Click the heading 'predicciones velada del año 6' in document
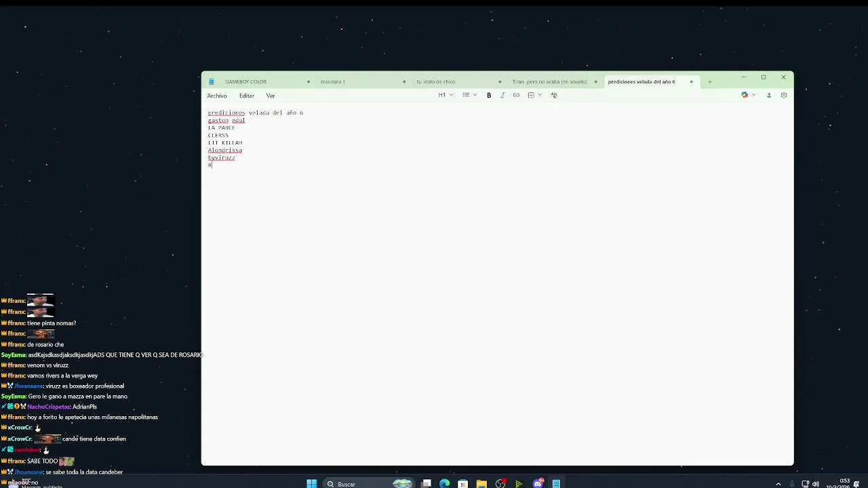Image resolution: width=868 pixels, height=488 pixels. [x=256, y=113]
